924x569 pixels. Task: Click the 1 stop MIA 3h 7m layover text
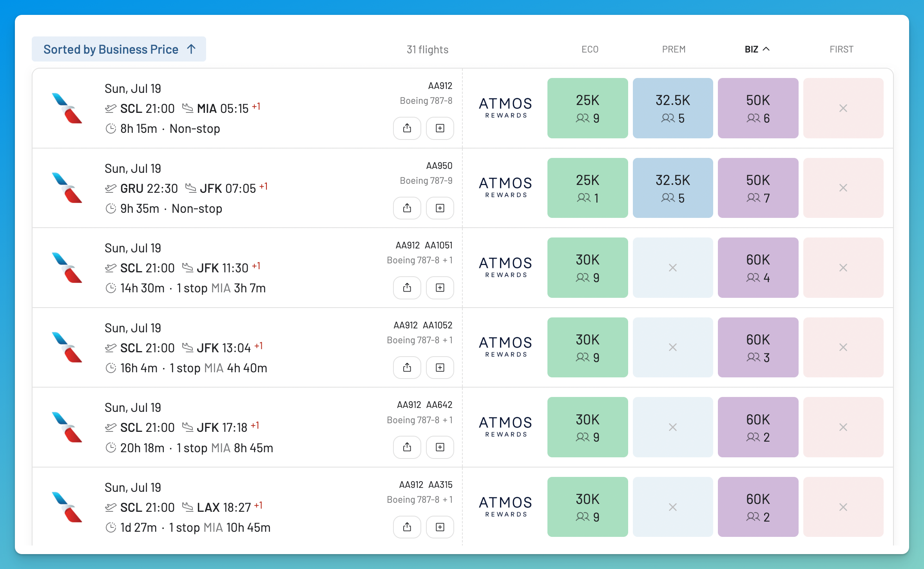pyautogui.click(x=221, y=288)
